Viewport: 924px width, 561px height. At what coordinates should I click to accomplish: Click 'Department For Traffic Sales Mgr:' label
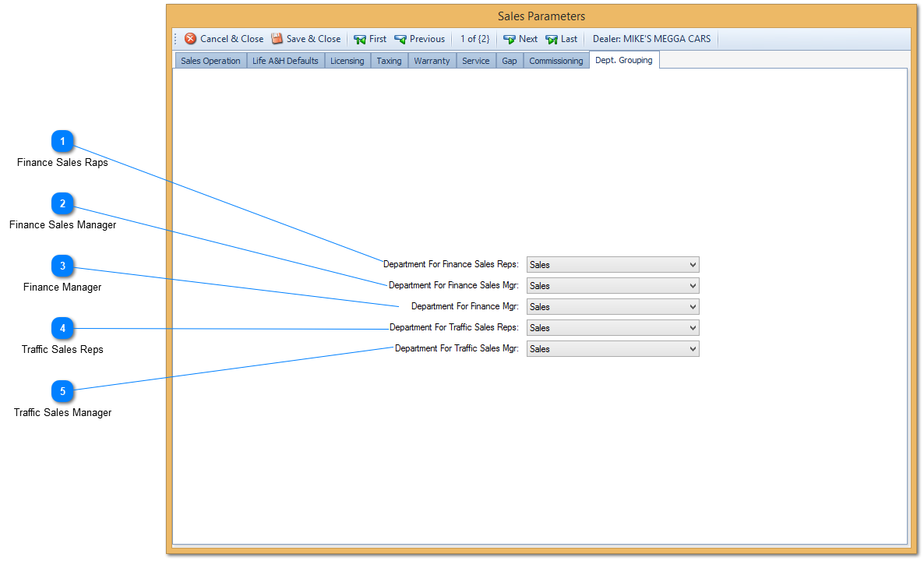coord(457,349)
